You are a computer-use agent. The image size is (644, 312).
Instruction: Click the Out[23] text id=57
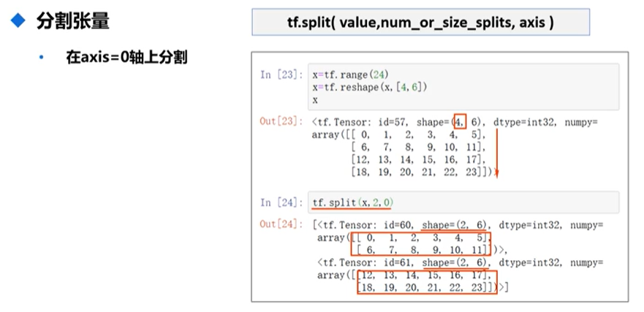click(392, 122)
